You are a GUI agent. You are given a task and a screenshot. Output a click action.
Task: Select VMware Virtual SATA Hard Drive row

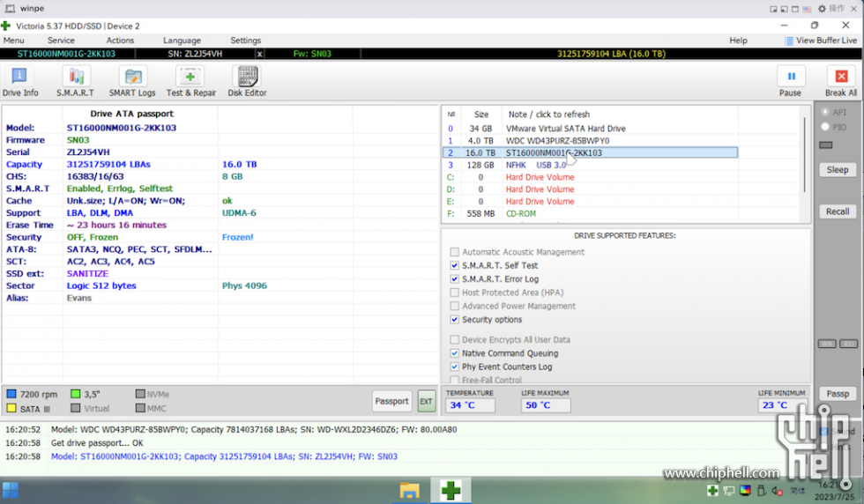590,129
